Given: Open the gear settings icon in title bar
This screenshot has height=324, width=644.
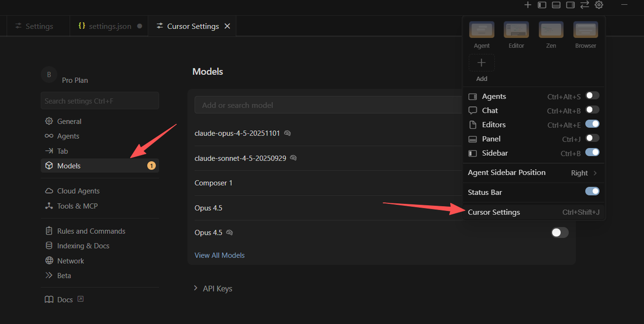Looking at the screenshot, I should coord(599,5).
